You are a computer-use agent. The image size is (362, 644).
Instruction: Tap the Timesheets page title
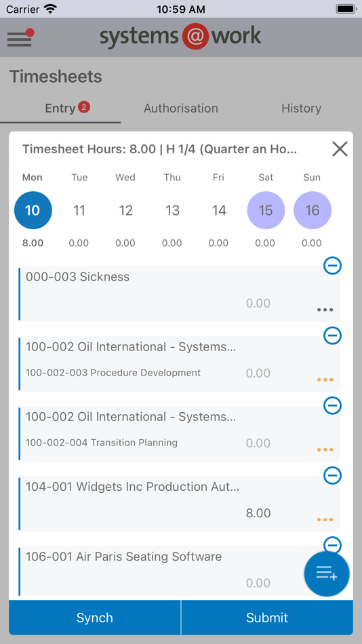pos(56,77)
